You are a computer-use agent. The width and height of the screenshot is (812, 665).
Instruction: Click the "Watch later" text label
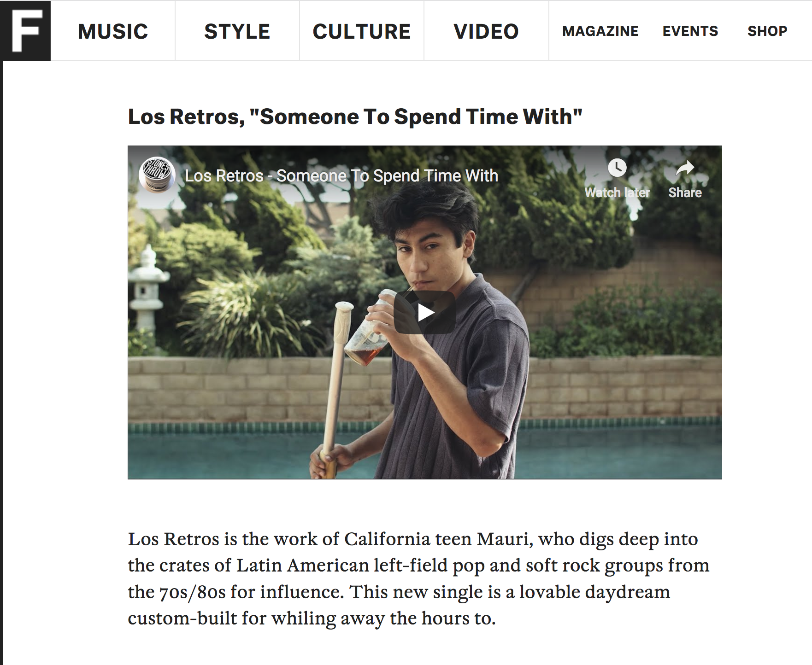click(x=617, y=192)
